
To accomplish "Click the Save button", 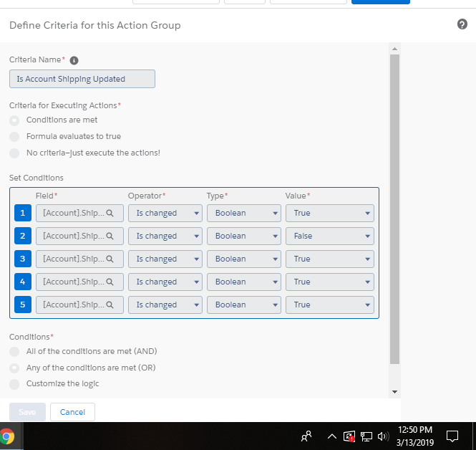I will [x=27, y=412].
